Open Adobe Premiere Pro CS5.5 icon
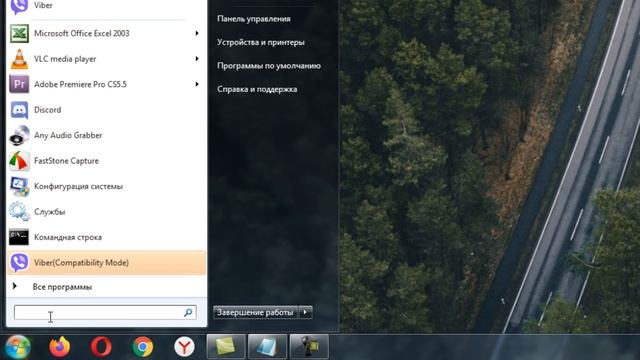 tap(19, 84)
